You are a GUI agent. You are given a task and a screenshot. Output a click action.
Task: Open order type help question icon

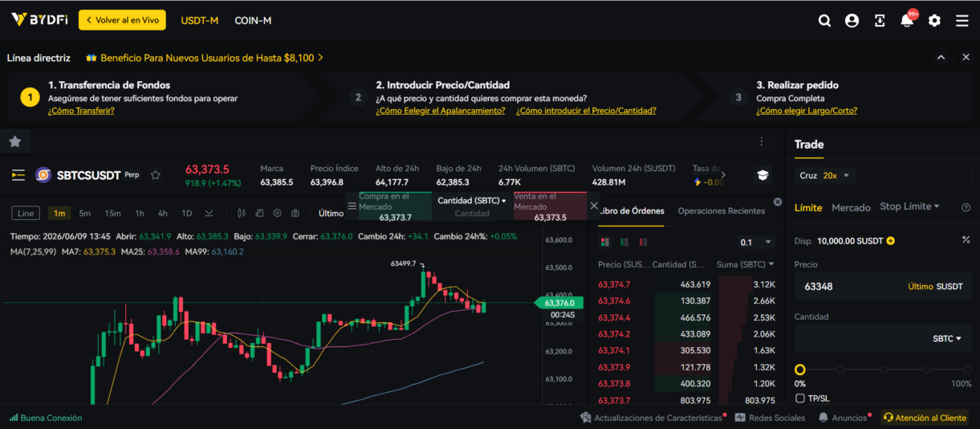966,207
